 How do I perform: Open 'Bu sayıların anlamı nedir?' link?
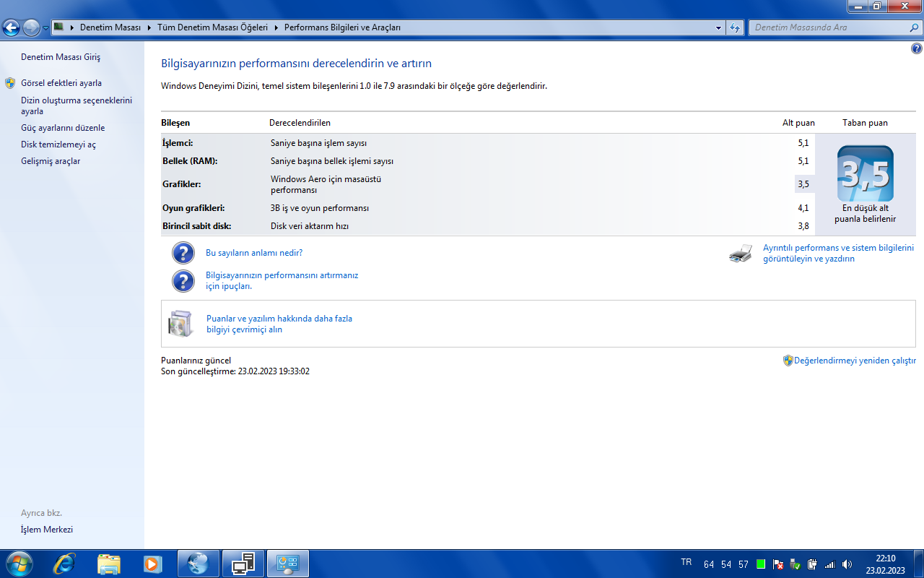[254, 253]
